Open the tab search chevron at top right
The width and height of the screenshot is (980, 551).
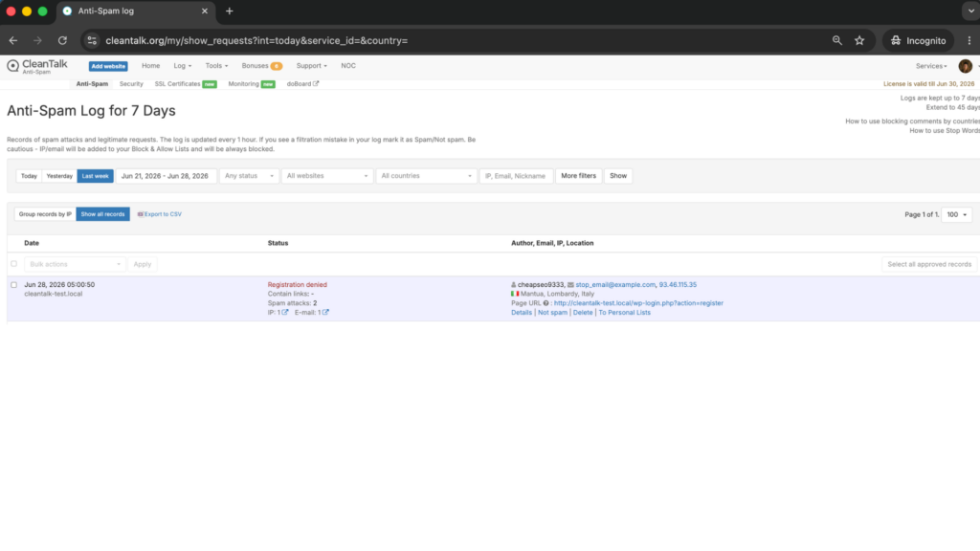click(x=971, y=11)
